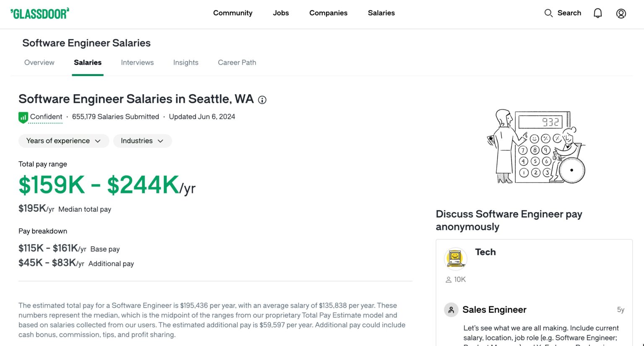Expand the Industries filter
The height and width of the screenshot is (346, 644).
coord(143,141)
